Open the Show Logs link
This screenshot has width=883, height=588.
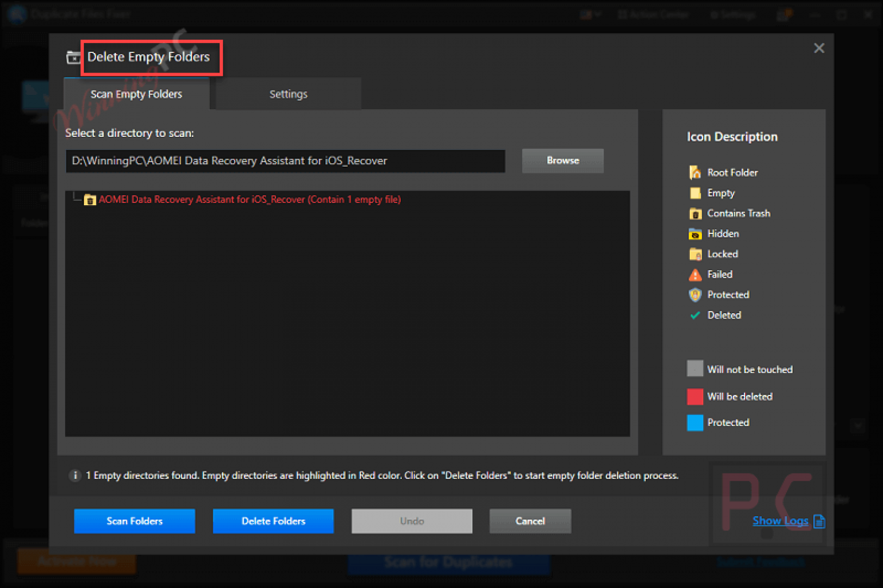tap(780, 521)
